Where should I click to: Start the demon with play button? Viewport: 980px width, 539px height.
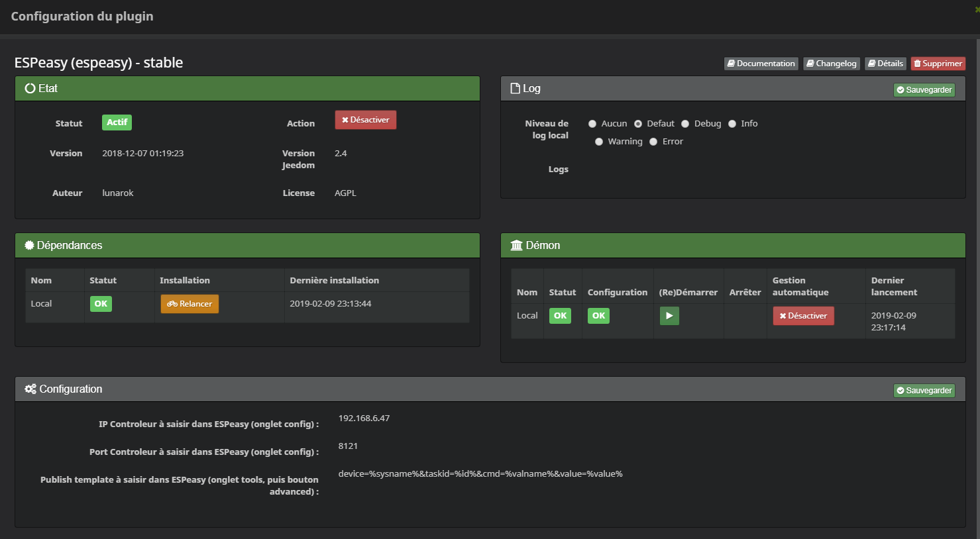pos(669,316)
